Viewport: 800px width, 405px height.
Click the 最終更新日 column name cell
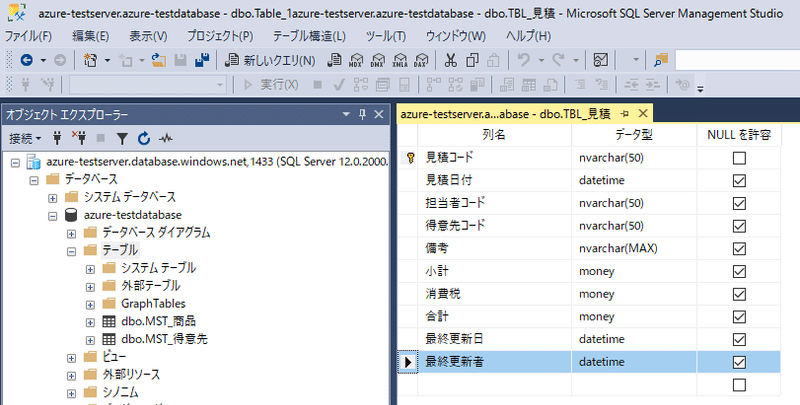(x=494, y=339)
